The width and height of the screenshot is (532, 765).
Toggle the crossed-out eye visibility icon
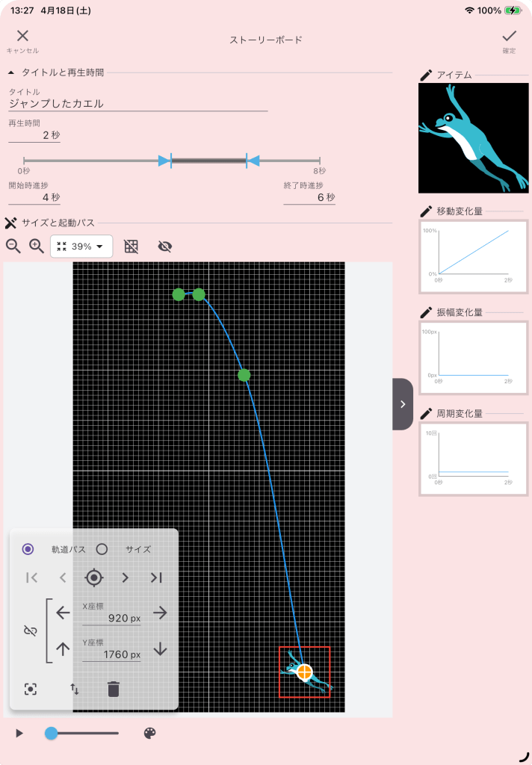click(165, 247)
